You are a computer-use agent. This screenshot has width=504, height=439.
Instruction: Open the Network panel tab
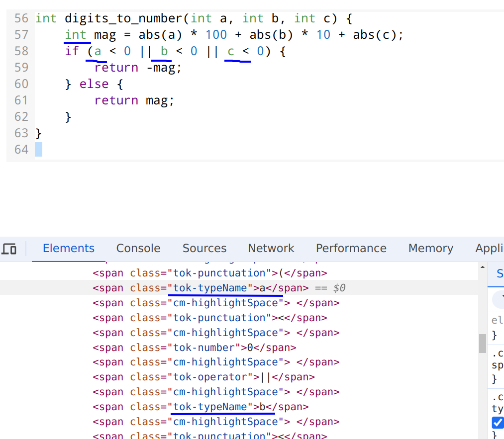point(271,249)
